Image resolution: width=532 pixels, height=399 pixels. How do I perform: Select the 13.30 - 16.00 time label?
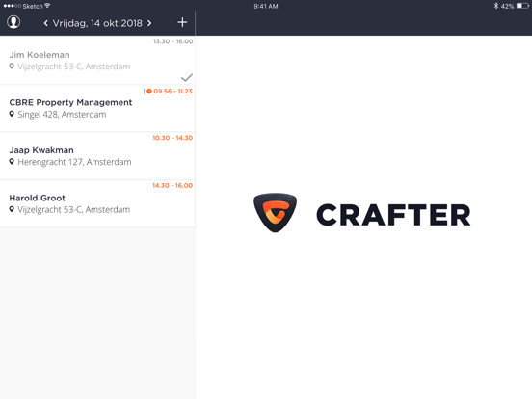pyautogui.click(x=173, y=41)
